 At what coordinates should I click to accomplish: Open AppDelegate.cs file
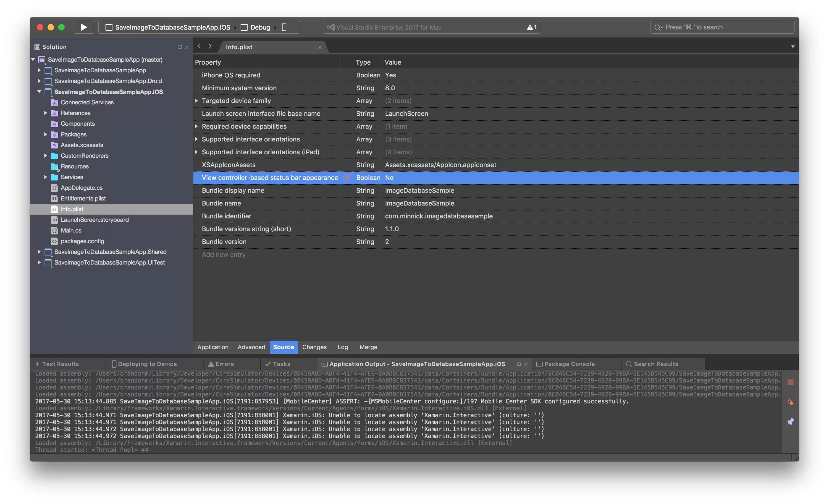tap(82, 188)
